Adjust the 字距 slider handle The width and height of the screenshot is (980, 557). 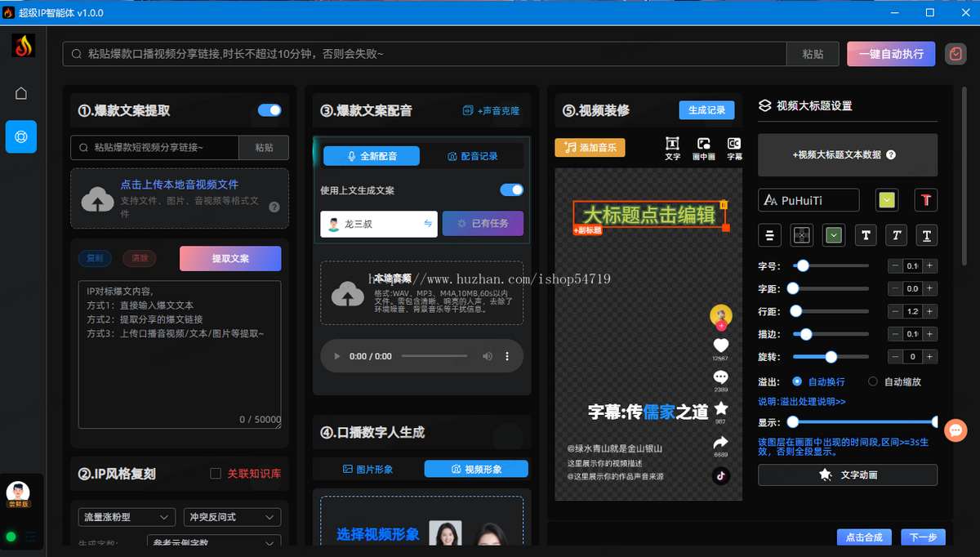point(793,288)
